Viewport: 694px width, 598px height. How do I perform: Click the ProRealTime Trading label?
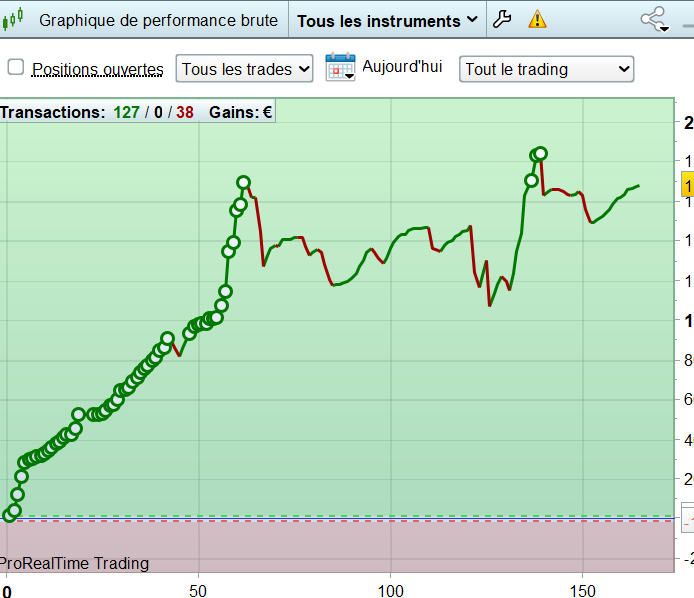pyautogui.click(x=74, y=563)
